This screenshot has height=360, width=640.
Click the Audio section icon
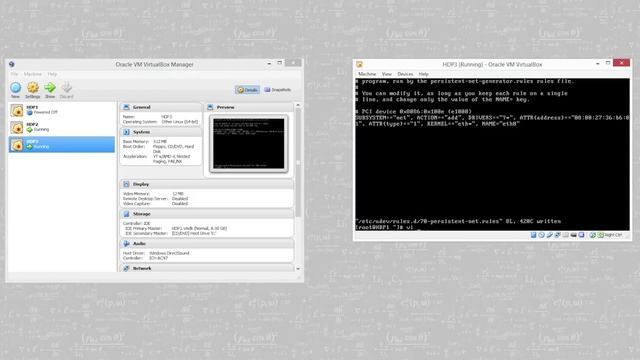(126, 243)
